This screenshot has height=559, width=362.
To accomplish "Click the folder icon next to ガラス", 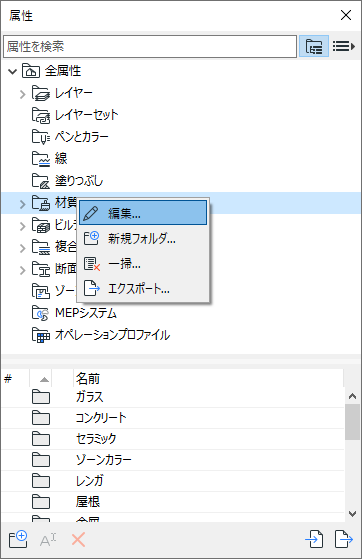I will point(41,397).
